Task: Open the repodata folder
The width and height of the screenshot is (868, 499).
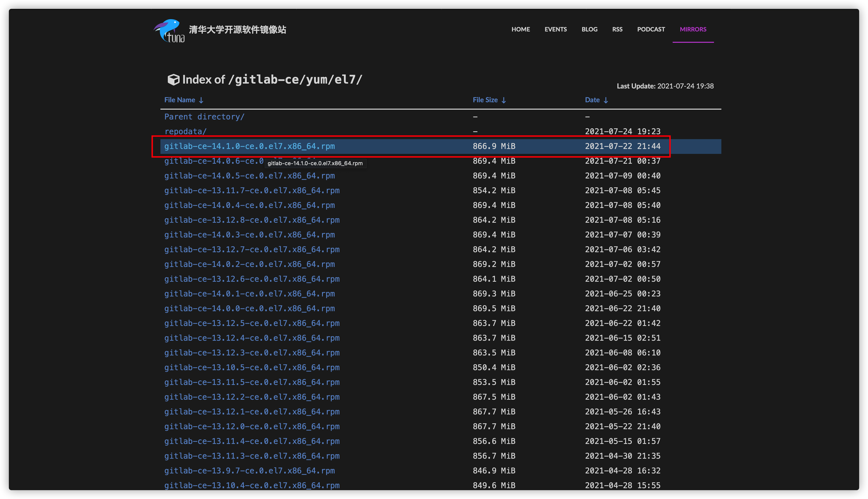Action: click(186, 131)
